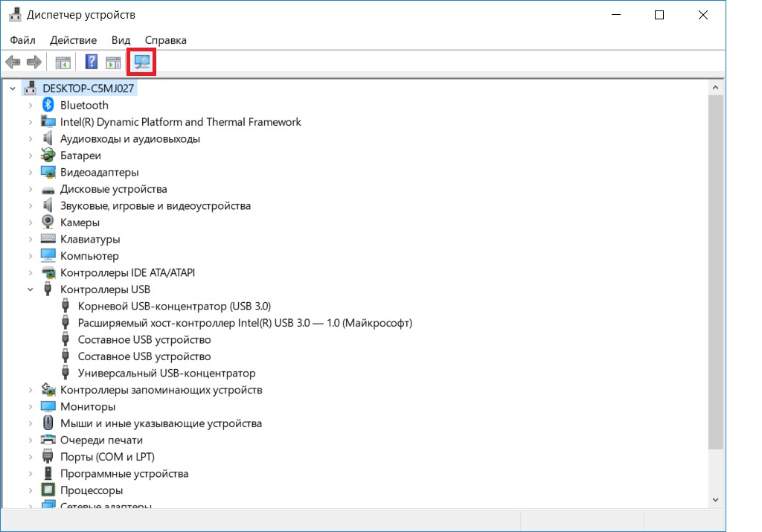Collapse the Контроллеры USB category

click(31, 289)
